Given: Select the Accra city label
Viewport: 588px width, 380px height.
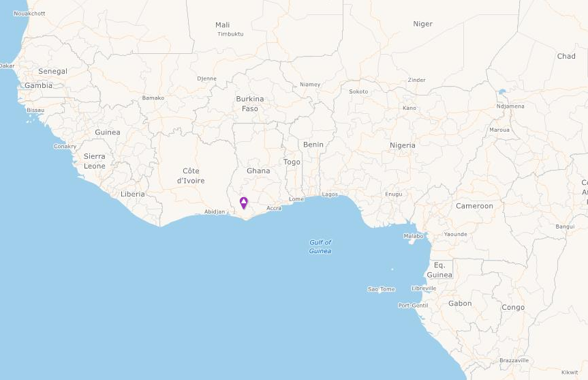Looking at the screenshot, I should coord(274,208).
